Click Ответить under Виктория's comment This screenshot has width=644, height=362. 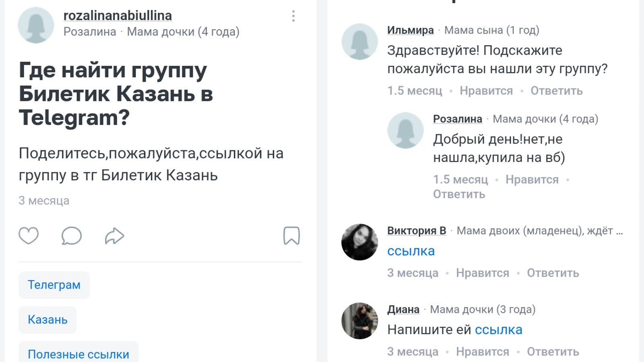coord(552,273)
